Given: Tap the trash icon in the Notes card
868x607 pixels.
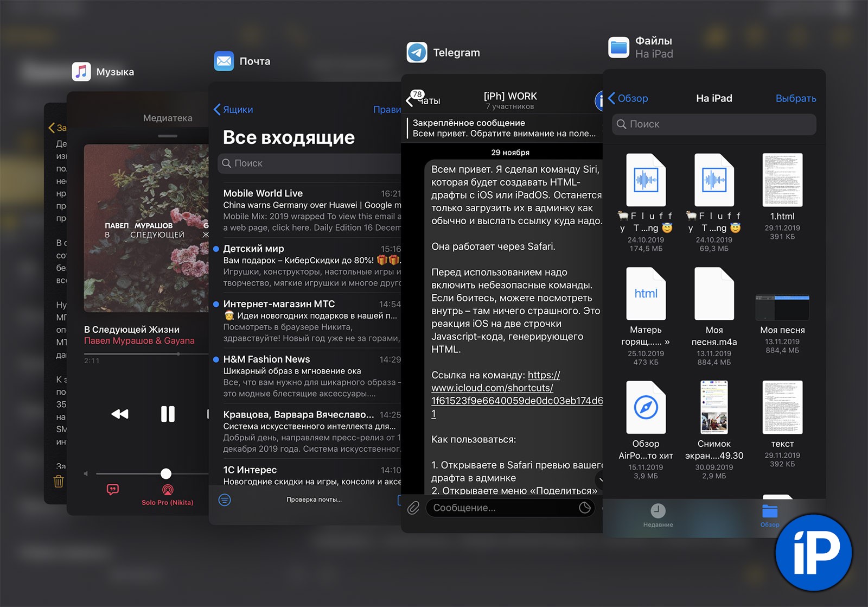Looking at the screenshot, I should [x=59, y=481].
